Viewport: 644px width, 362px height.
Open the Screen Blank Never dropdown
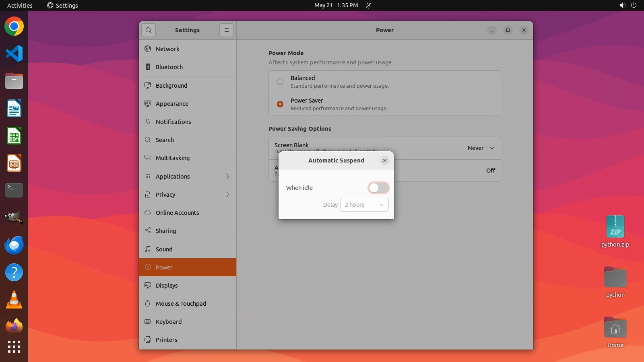click(481, 148)
